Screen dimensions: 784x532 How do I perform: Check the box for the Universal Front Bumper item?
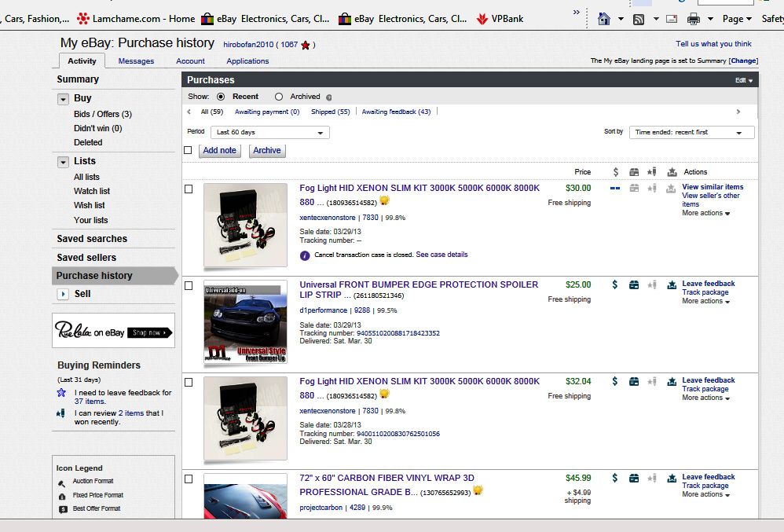[x=189, y=286]
